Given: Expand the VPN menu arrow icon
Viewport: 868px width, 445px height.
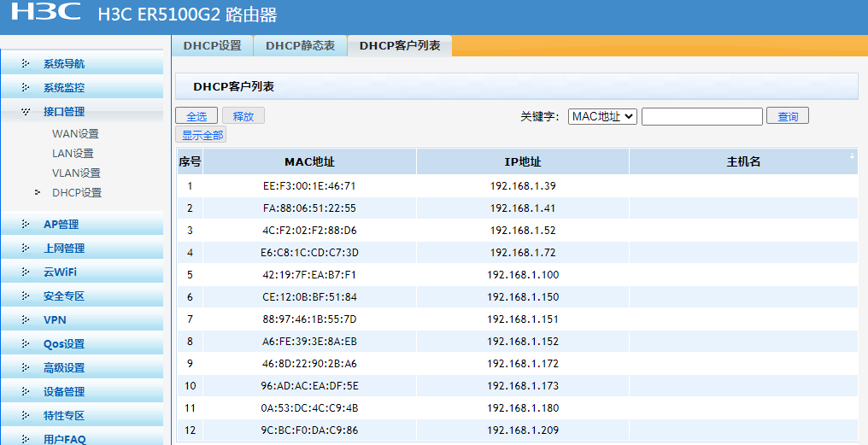Looking at the screenshot, I should pos(26,320).
